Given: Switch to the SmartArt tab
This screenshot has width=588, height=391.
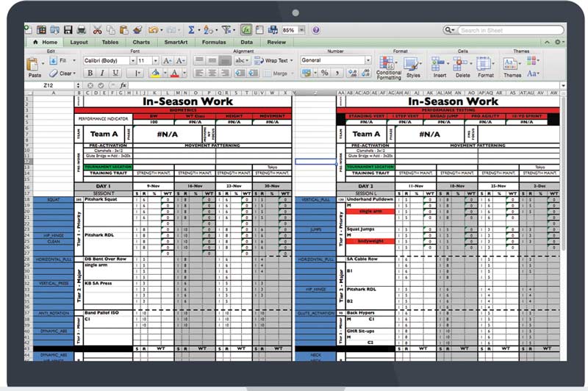Looking at the screenshot, I should (x=176, y=43).
